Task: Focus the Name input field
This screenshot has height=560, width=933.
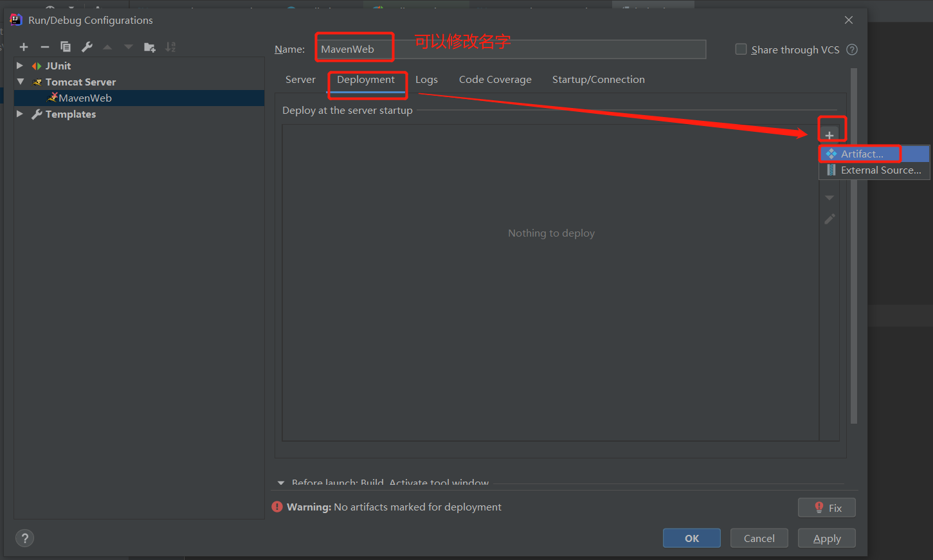Action: point(511,50)
